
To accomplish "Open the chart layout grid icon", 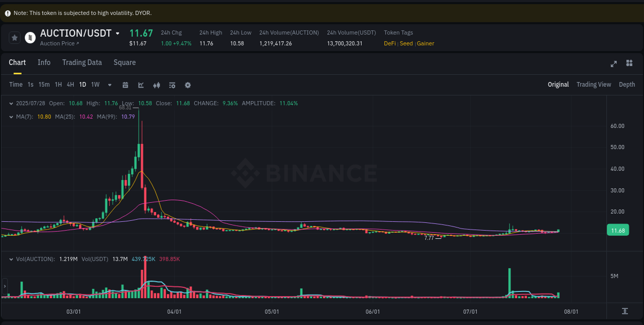I will click(x=629, y=63).
